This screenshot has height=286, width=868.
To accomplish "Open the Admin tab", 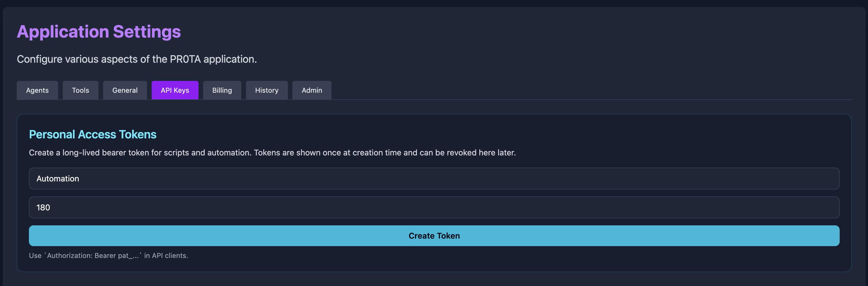I will pos(311,90).
